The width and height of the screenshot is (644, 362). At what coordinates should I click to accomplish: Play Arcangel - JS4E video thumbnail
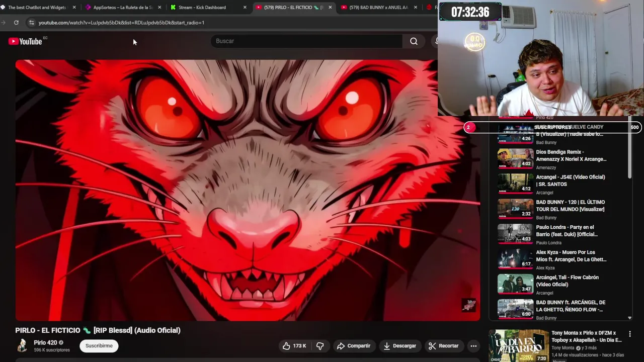[x=515, y=183]
